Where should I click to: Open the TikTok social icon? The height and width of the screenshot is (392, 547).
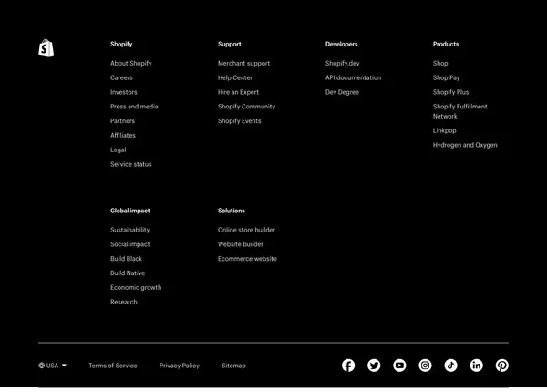coord(450,366)
